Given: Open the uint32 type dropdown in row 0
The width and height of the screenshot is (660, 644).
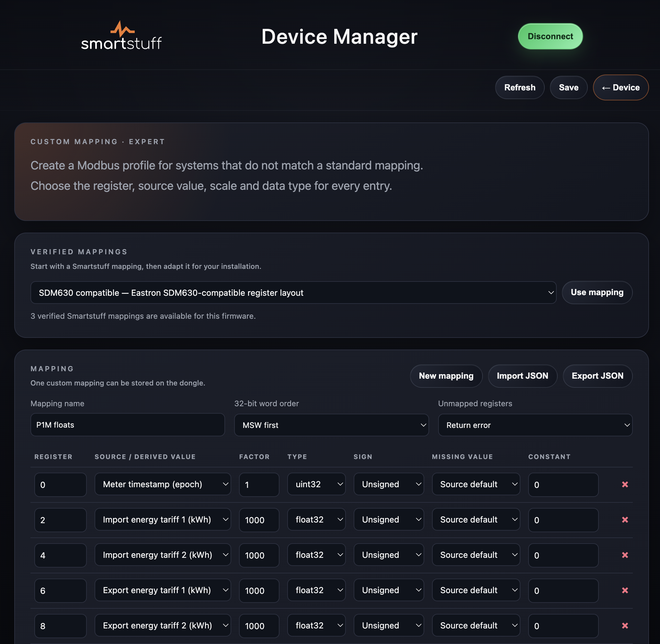Looking at the screenshot, I should 316,484.
